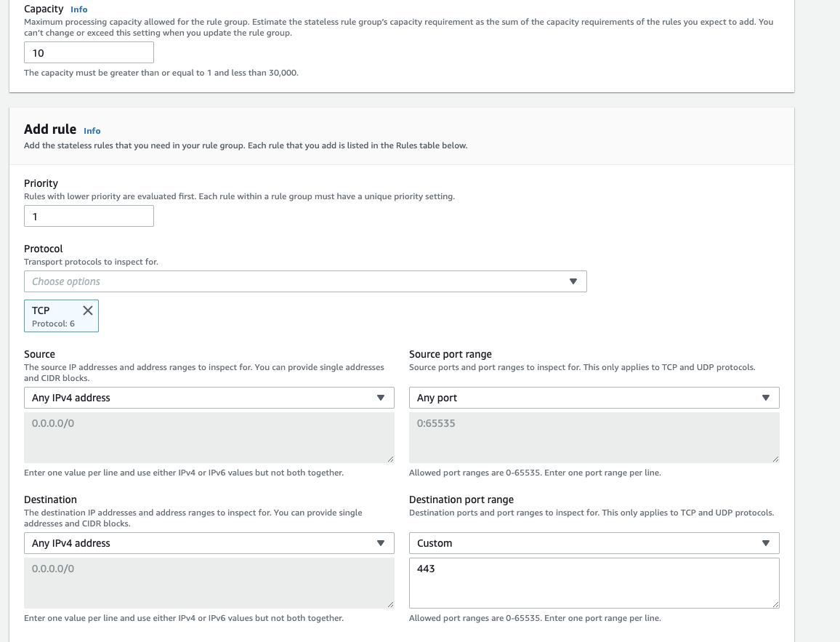
Task: Click the Capacity input showing 10
Action: click(x=89, y=53)
